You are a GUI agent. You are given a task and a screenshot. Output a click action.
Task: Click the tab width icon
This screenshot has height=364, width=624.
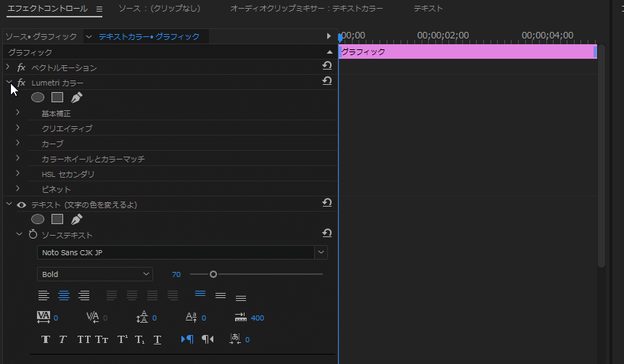[x=241, y=317]
